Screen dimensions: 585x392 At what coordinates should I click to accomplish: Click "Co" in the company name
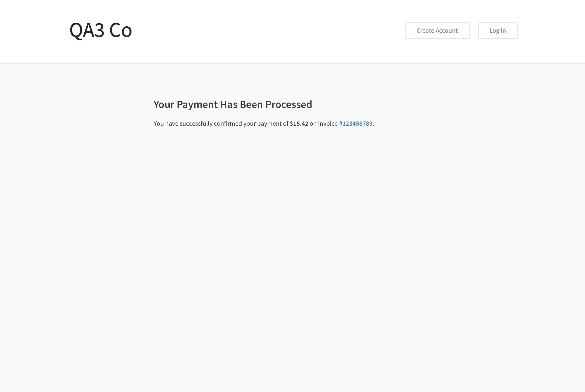(121, 30)
